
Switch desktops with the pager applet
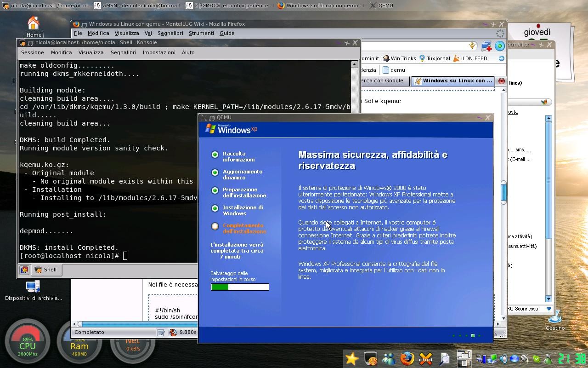464,358
